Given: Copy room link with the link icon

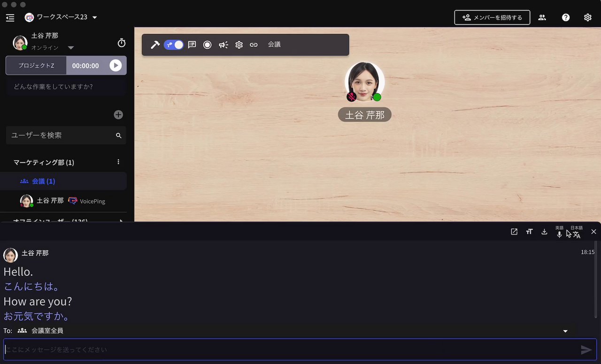Looking at the screenshot, I should (254, 45).
